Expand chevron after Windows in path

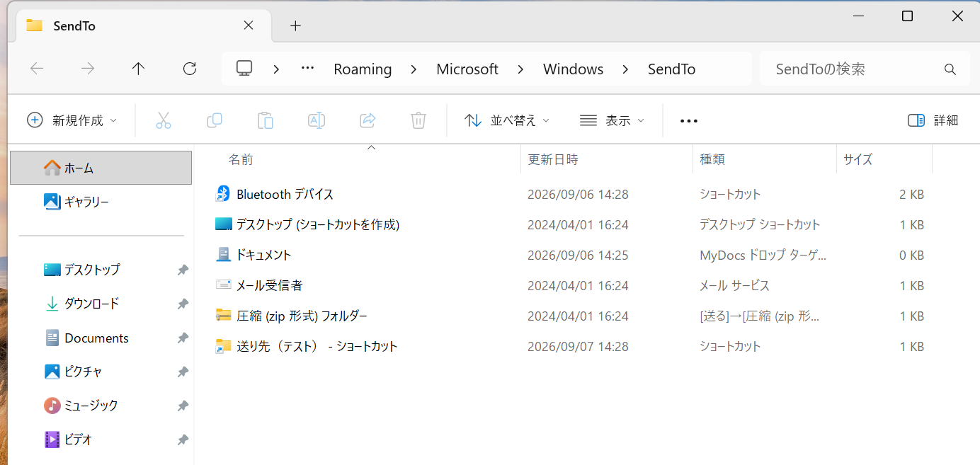pos(626,69)
